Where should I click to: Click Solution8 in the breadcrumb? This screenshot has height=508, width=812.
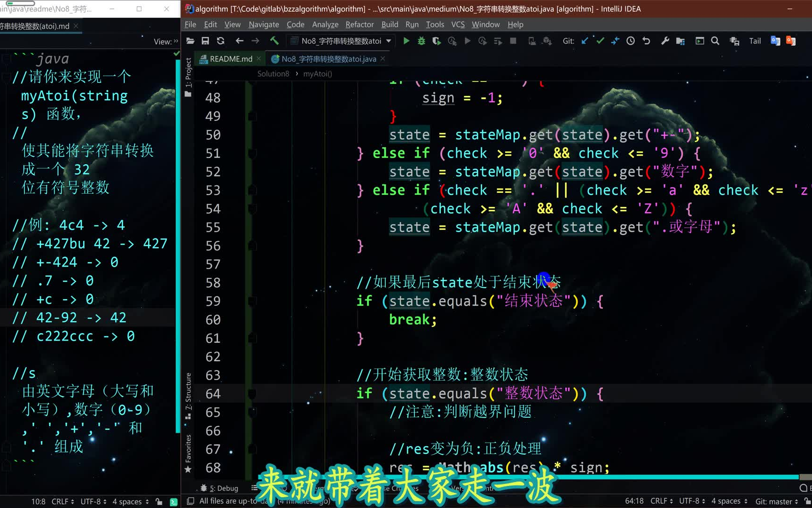273,74
